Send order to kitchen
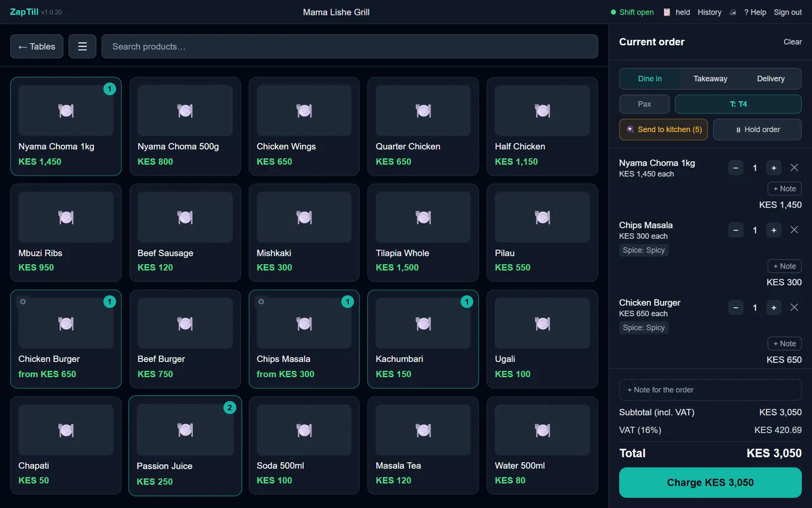Image resolution: width=812 pixels, height=508 pixels. pyautogui.click(x=664, y=130)
